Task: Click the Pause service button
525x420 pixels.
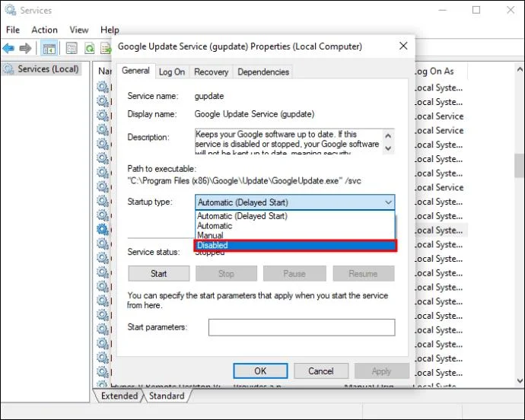Action: coord(294,274)
